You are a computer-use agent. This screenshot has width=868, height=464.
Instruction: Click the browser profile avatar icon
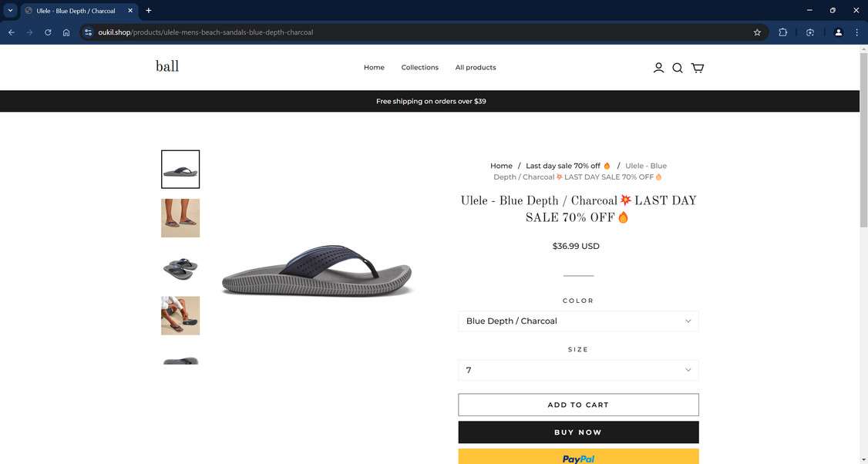[x=838, y=32]
